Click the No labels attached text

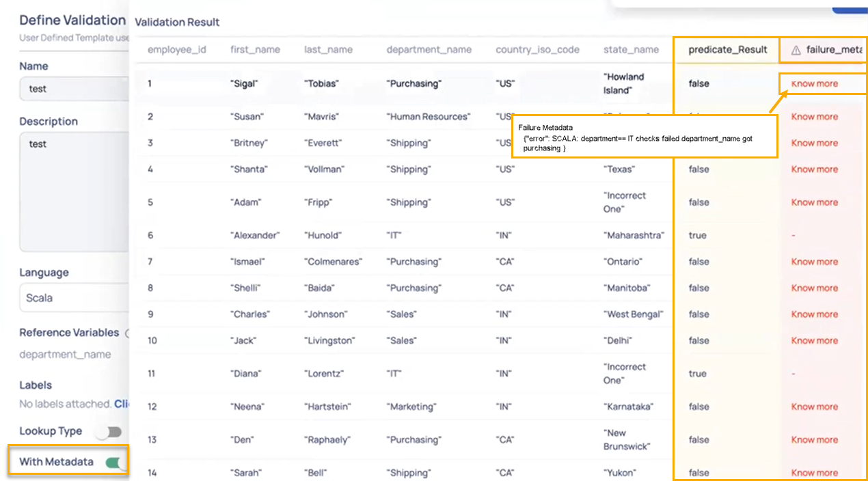65,404
